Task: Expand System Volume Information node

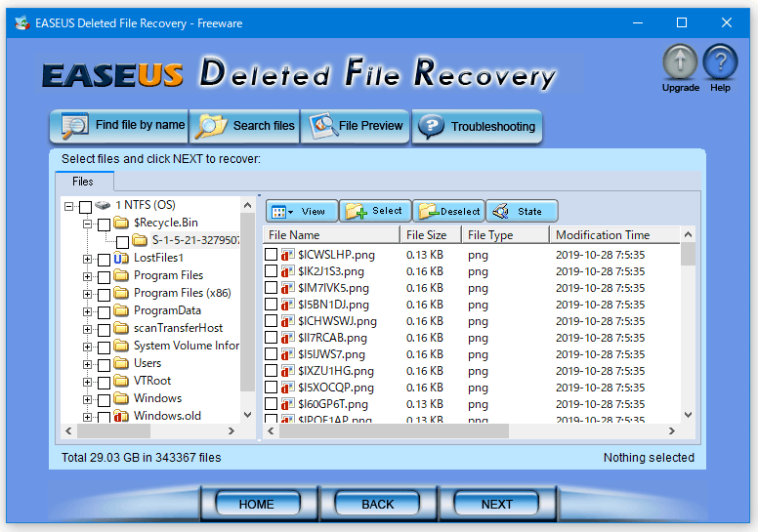Action: click(x=87, y=347)
